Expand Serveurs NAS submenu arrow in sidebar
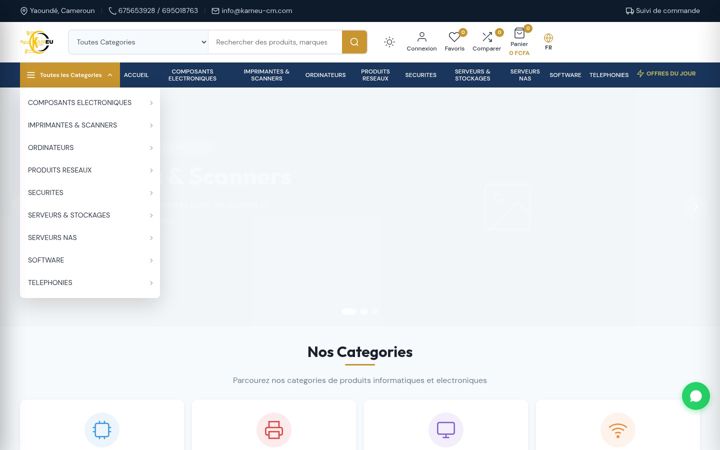The height and width of the screenshot is (450, 720). point(151,238)
